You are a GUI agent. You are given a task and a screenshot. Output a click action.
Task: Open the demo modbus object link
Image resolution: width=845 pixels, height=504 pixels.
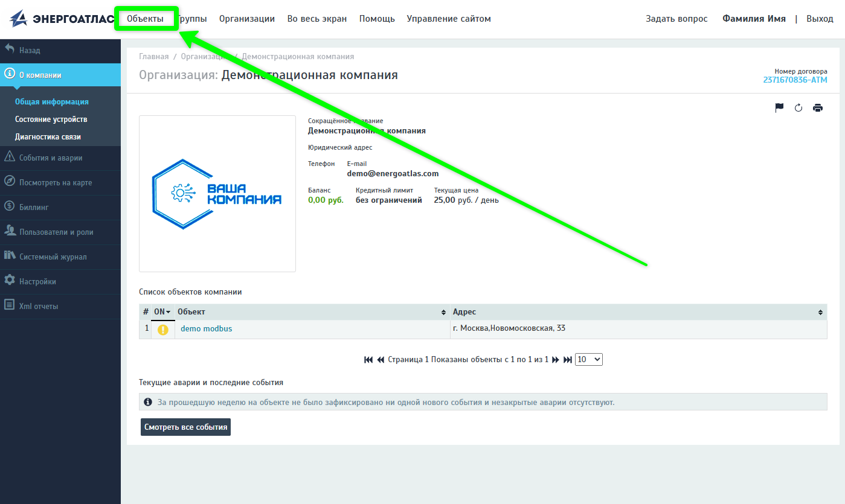pos(206,329)
